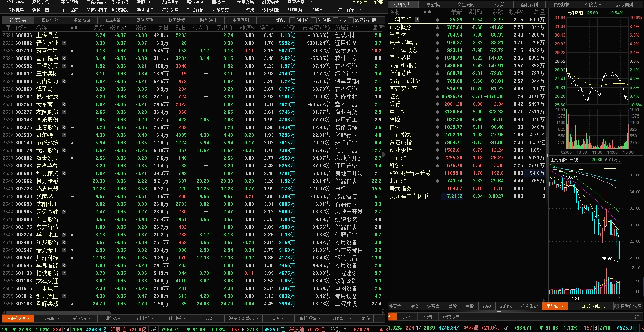Click the alert bell for 中芯概念
Viewport: 644px width, 332px height.
[x=437, y=28]
